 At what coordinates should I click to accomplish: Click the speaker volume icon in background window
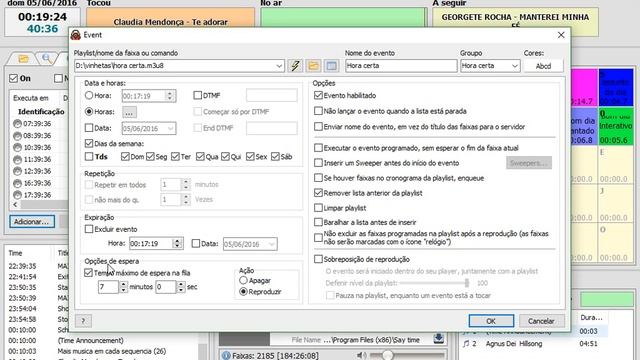[x=361, y=356]
